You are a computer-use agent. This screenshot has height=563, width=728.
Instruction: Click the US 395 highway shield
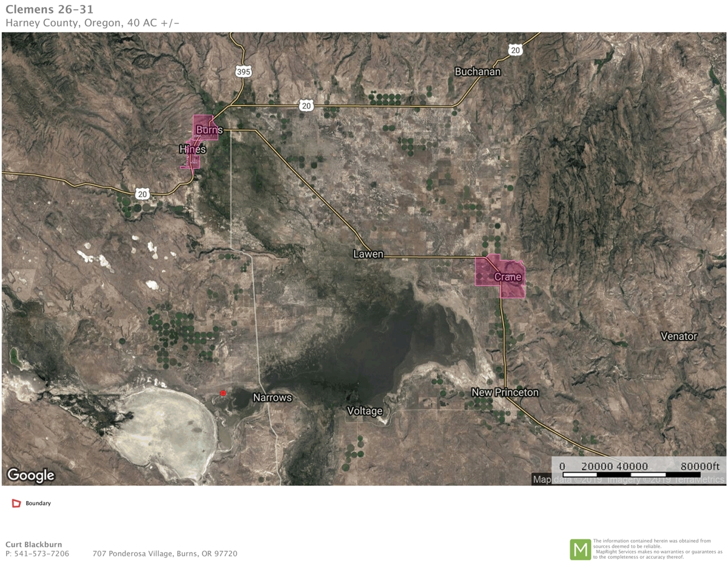(x=243, y=72)
